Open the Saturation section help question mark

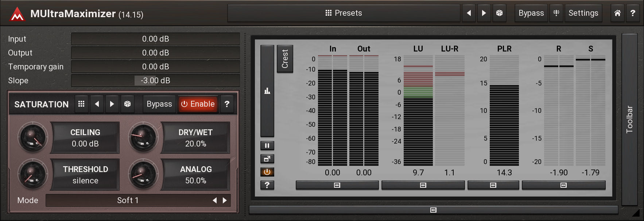click(227, 104)
